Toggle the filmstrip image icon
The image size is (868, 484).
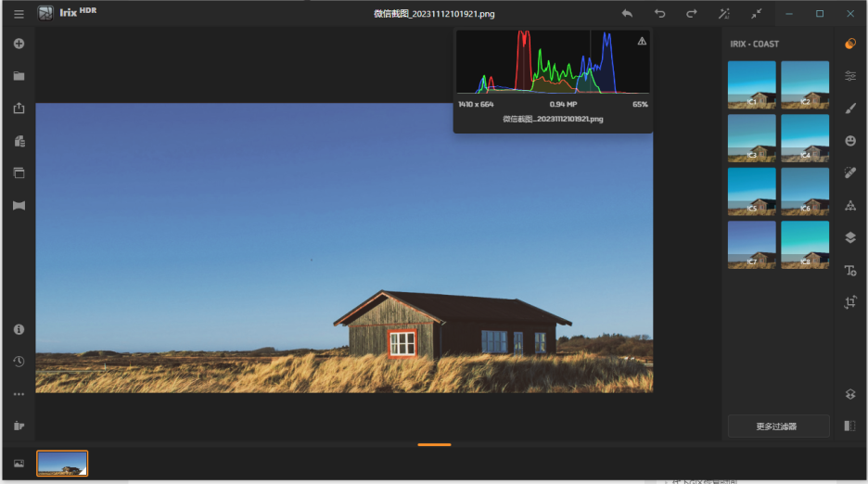[x=19, y=464]
